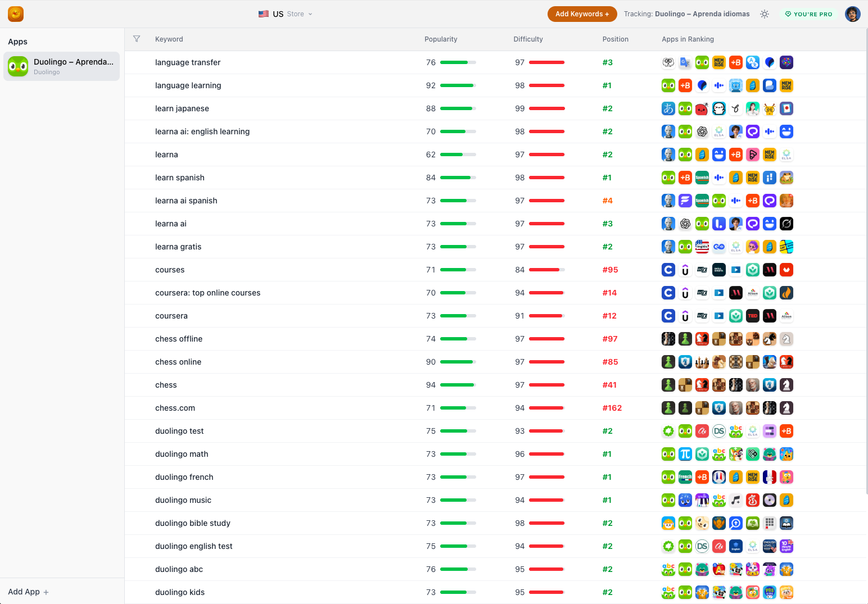868x604 pixels.
Task: Open the Chess.com pawn icon in the chess row
Action: pos(668,385)
